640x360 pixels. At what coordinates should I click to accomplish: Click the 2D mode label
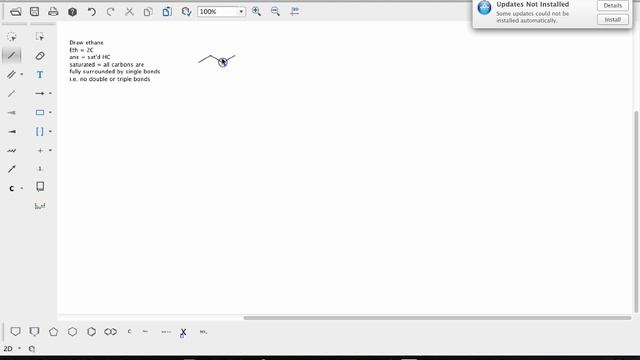pyautogui.click(x=8, y=349)
